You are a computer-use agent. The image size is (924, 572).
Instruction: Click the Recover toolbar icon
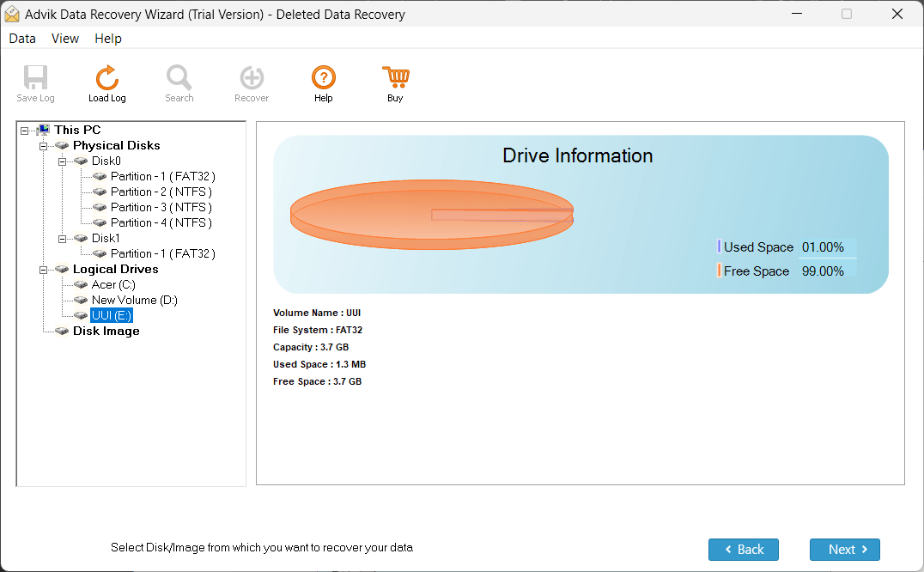click(252, 77)
